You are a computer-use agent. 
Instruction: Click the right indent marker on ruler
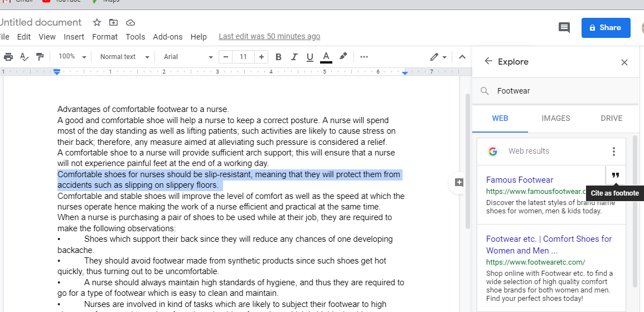405,72
